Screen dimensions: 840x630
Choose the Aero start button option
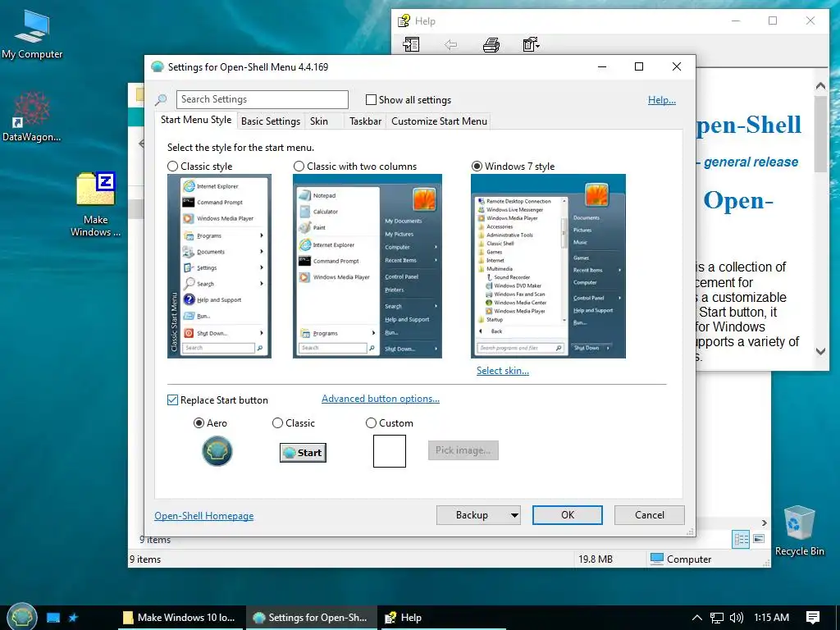pos(199,422)
